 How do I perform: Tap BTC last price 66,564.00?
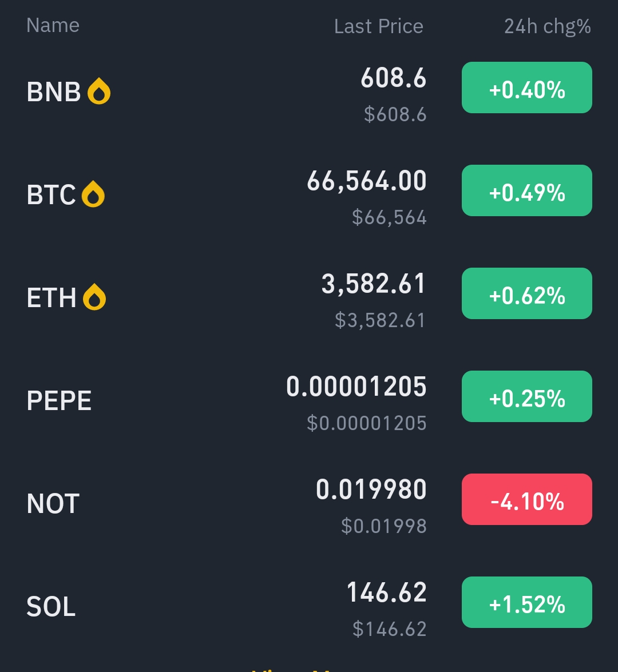(x=367, y=181)
